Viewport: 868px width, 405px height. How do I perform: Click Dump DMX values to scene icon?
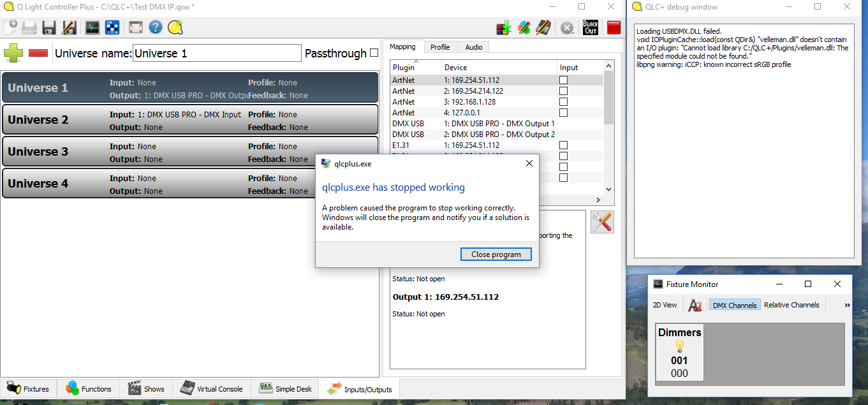(504, 27)
